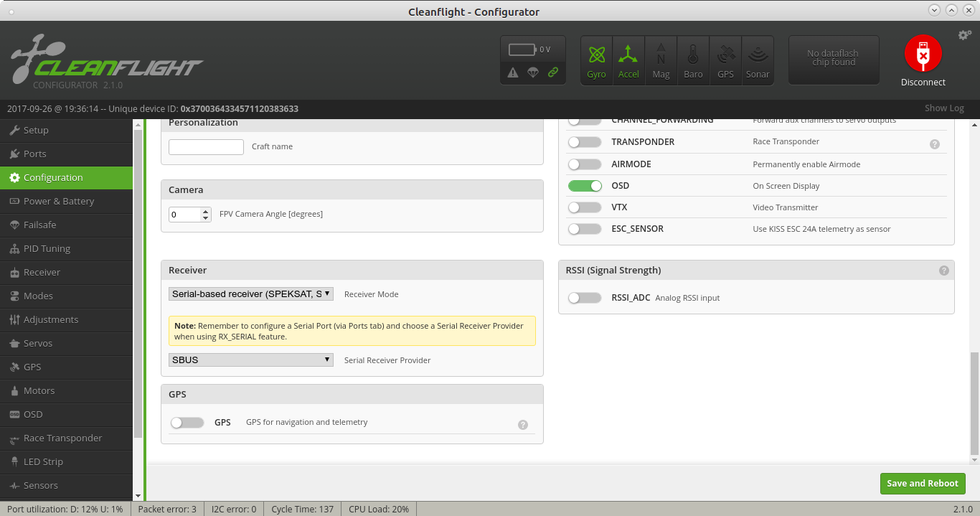
Task: Click Show Log link
Action: pyautogui.click(x=944, y=108)
